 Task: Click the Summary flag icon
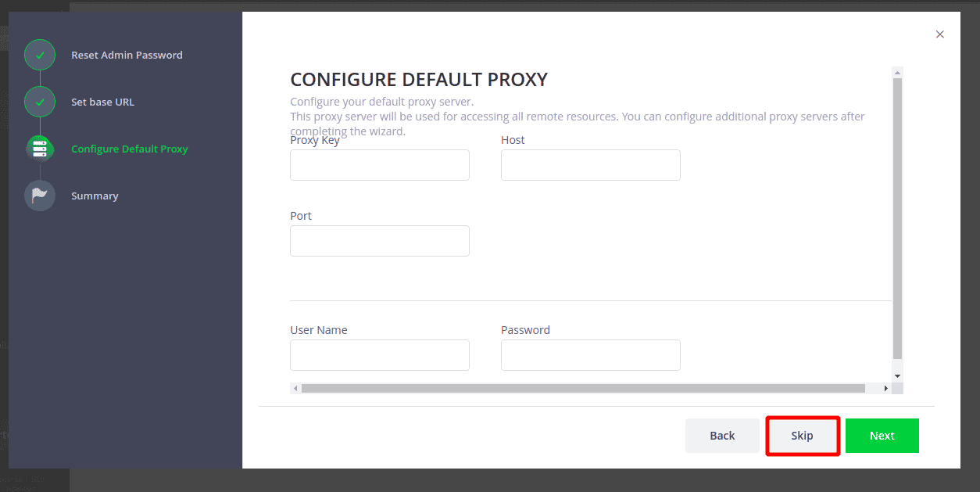pyautogui.click(x=40, y=196)
